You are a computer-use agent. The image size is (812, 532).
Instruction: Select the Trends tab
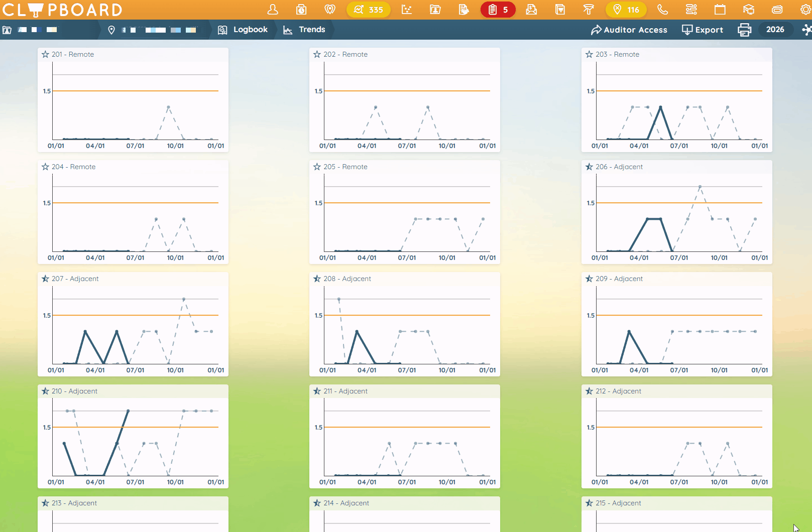pos(304,30)
